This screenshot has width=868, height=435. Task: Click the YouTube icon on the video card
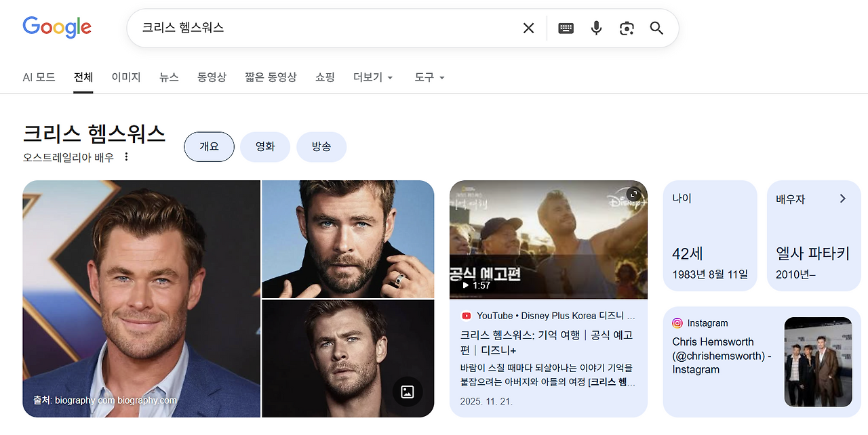coord(466,316)
